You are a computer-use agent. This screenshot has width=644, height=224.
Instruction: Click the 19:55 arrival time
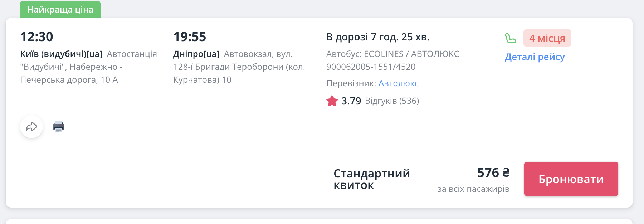point(190,37)
